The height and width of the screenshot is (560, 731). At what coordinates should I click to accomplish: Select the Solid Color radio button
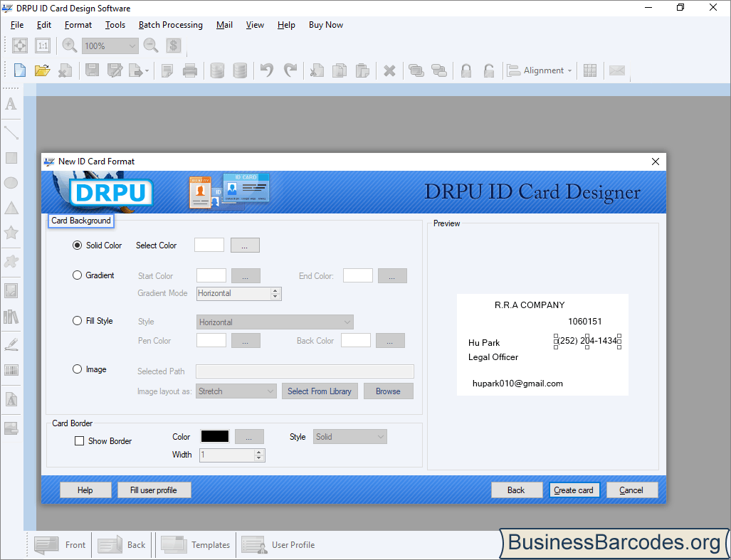77,245
